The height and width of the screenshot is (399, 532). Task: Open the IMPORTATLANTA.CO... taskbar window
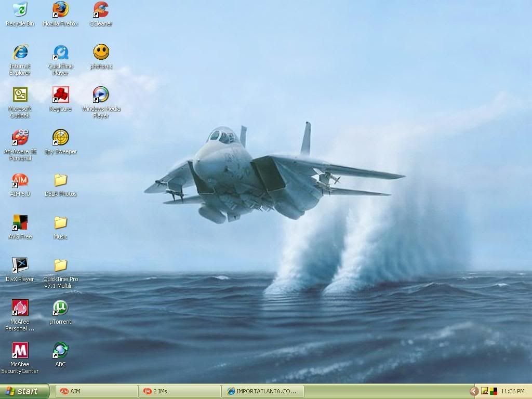[x=262, y=391]
